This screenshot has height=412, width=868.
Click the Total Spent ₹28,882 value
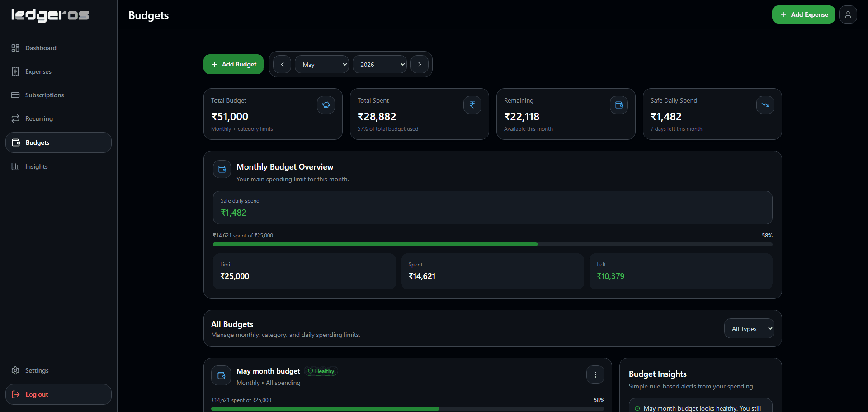point(377,117)
